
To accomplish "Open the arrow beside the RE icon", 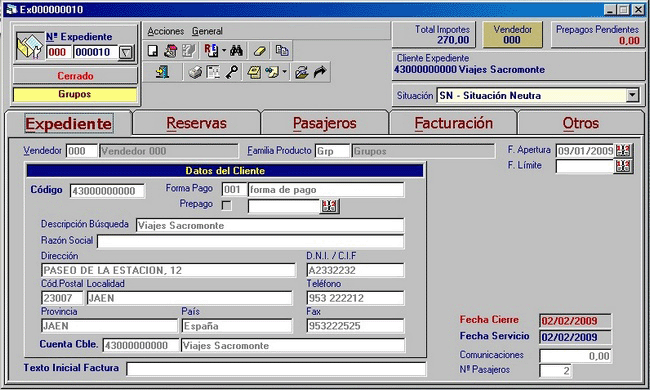I will (x=224, y=51).
